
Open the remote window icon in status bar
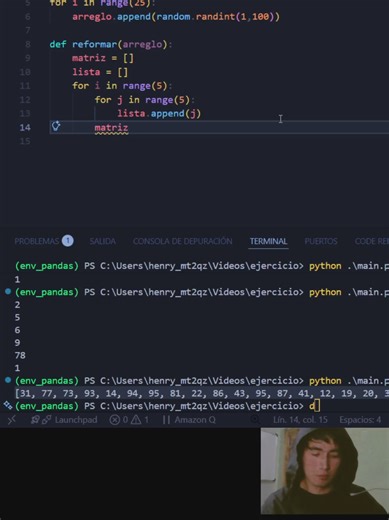12,420
